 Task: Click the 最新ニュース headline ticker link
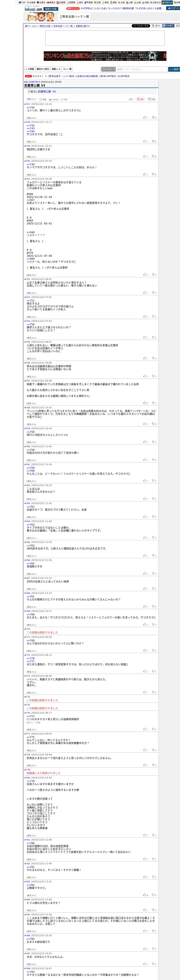click(x=122, y=8)
